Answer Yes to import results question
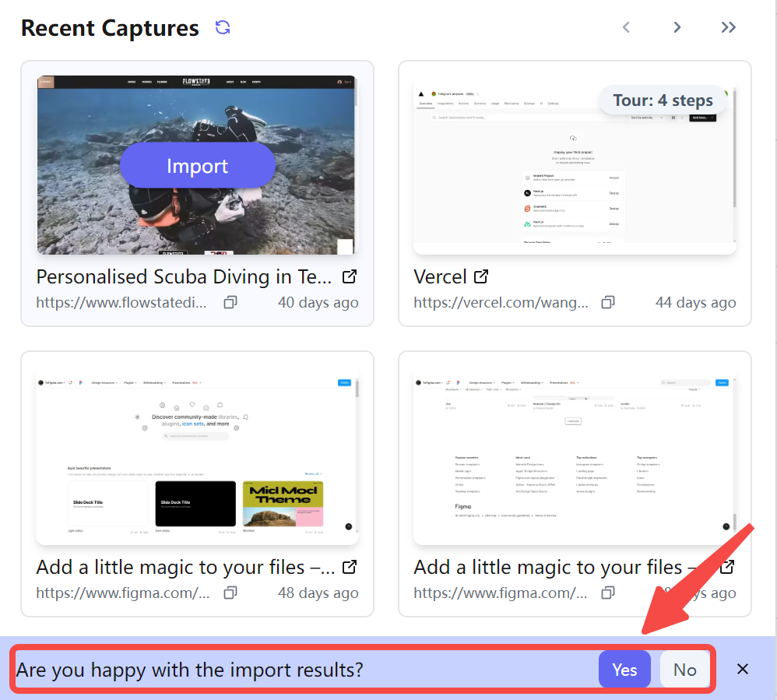777x700 pixels. [x=624, y=670]
